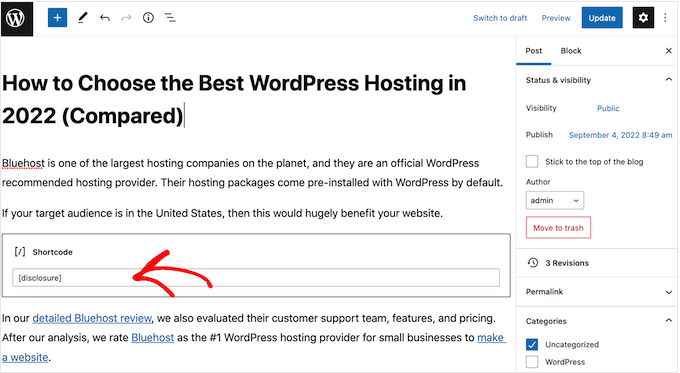Click Switch to draft
680x373 pixels.
point(500,18)
